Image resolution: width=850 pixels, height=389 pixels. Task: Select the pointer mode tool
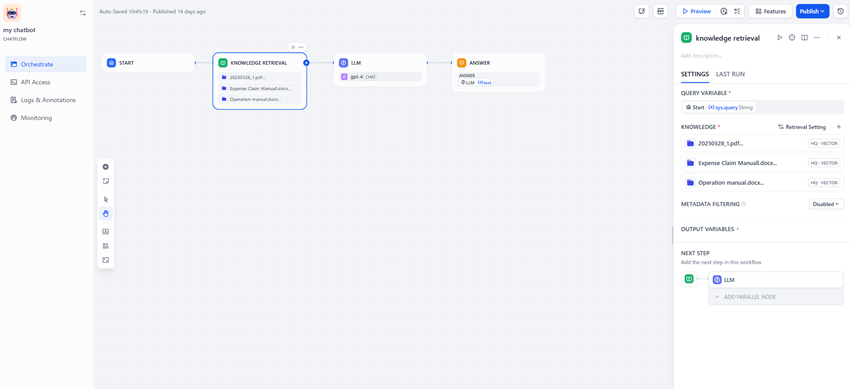pyautogui.click(x=106, y=199)
